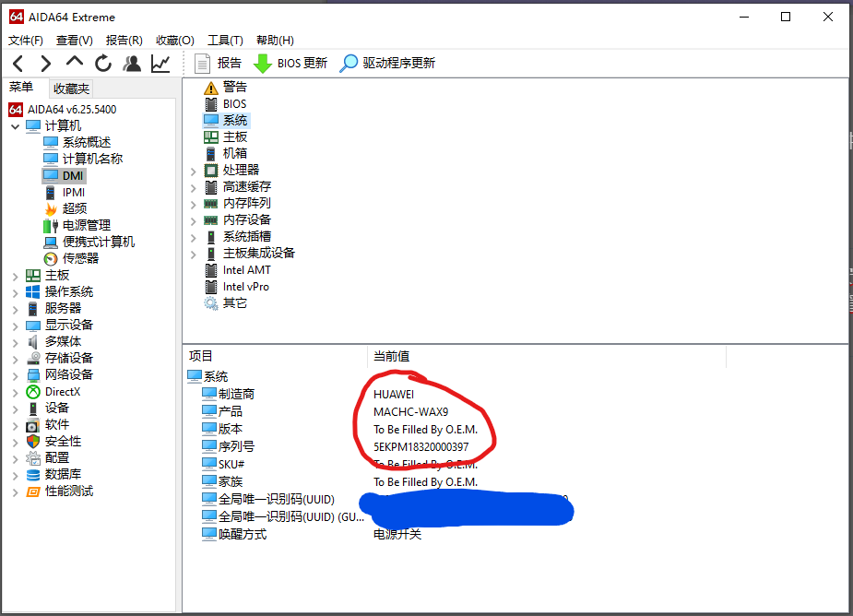
Task: Select 其它 gear icon item
Action: coord(225,303)
